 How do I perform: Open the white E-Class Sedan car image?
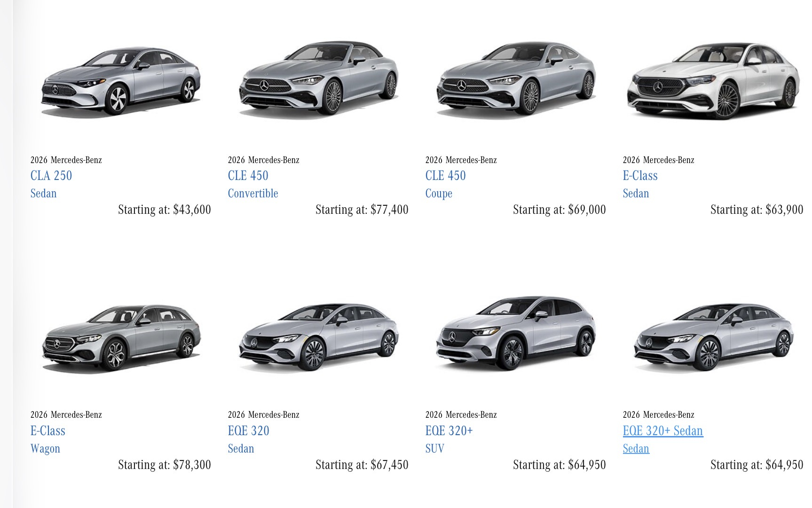713,81
